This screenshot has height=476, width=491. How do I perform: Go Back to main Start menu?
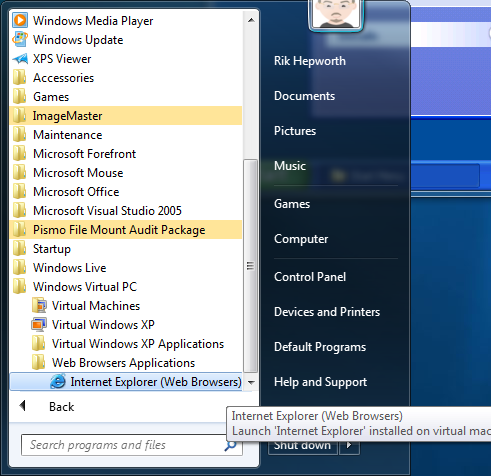pyautogui.click(x=62, y=406)
